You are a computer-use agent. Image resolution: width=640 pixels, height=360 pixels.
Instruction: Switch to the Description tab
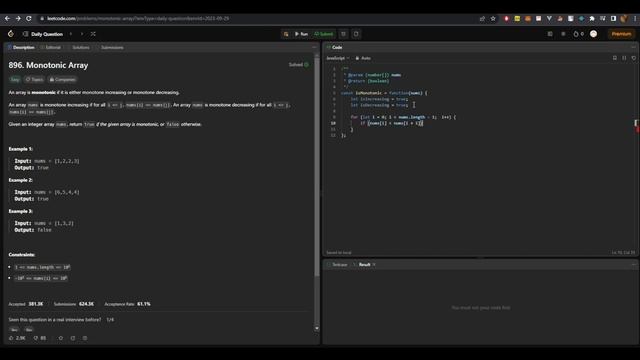pyautogui.click(x=21, y=47)
